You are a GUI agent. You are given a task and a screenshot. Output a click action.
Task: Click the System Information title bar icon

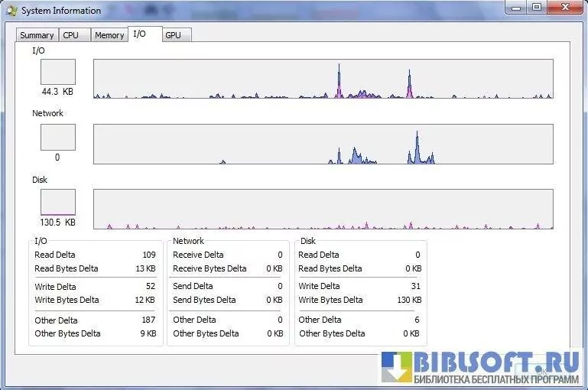(11, 11)
